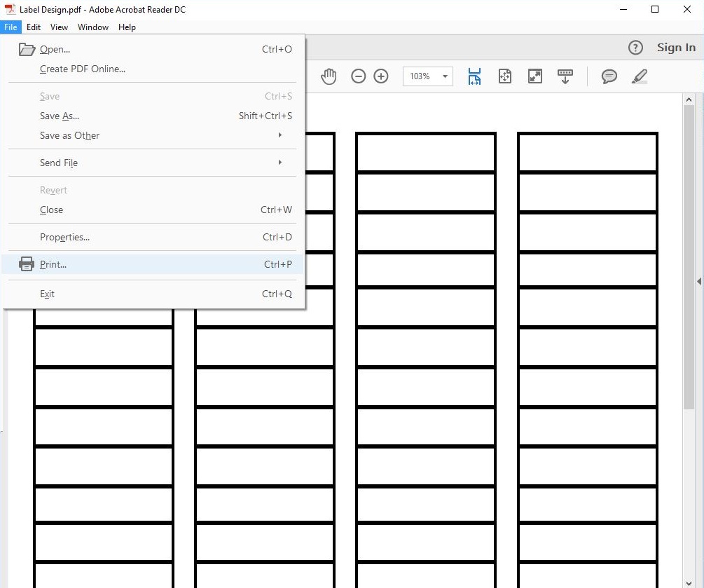
Task: Open the Help question mark icon
Action: pyautogui.click(x=635, y=48)
